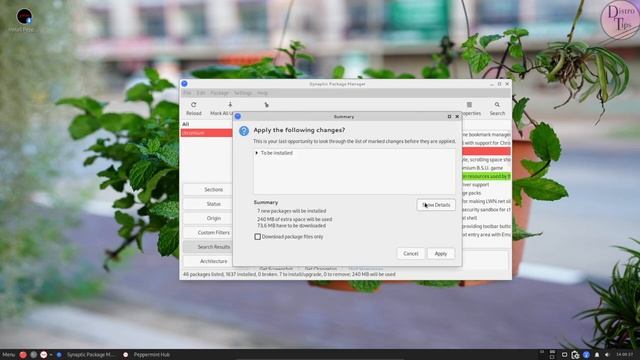Click the Mark All Upgrades toolbar icon
The height and width of the screenshot is (360, 640).
(230, 105)
